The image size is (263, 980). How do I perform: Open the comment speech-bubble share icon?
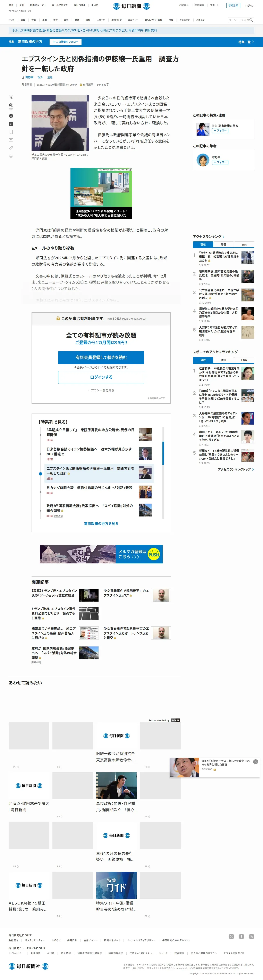tap(11, 106)
